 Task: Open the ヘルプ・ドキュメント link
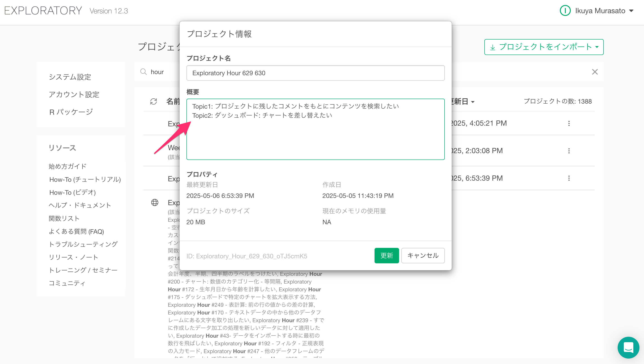pos(80,205)
